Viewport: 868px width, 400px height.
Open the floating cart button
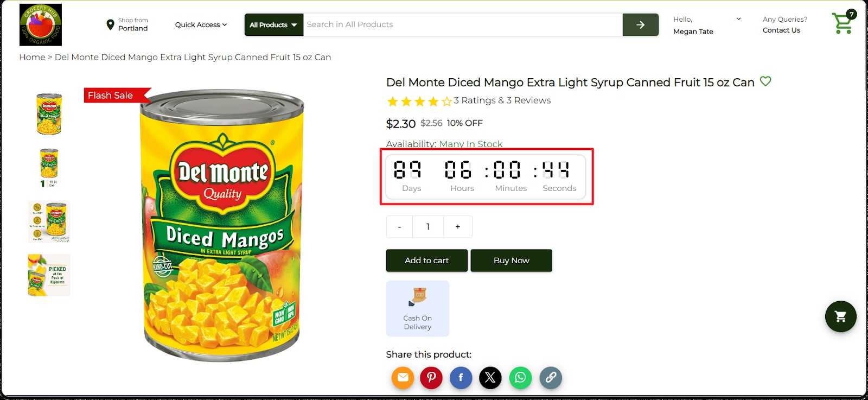[x=840, y=316]
